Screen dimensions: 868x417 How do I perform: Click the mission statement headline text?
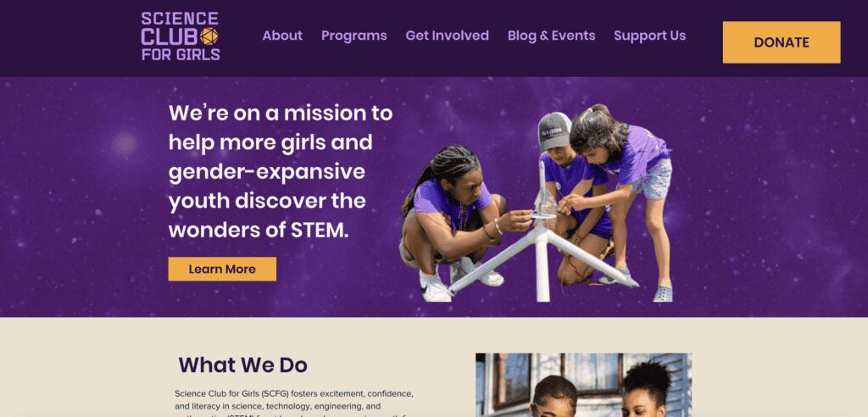click(280, 171)
